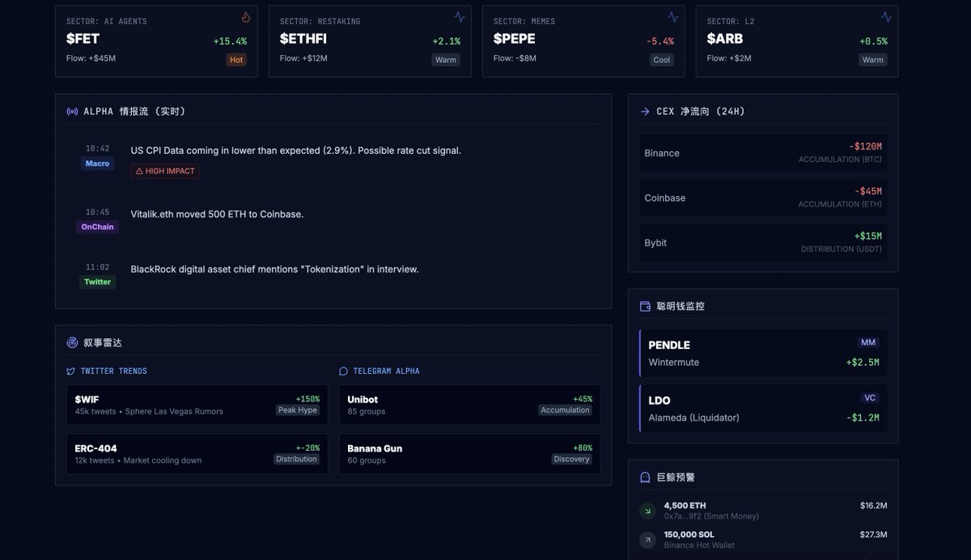Click the ghost icon beside 巨鲸预警
This screenshot has height=560, width=971.
pyautogui.click(x=645, y=477)
